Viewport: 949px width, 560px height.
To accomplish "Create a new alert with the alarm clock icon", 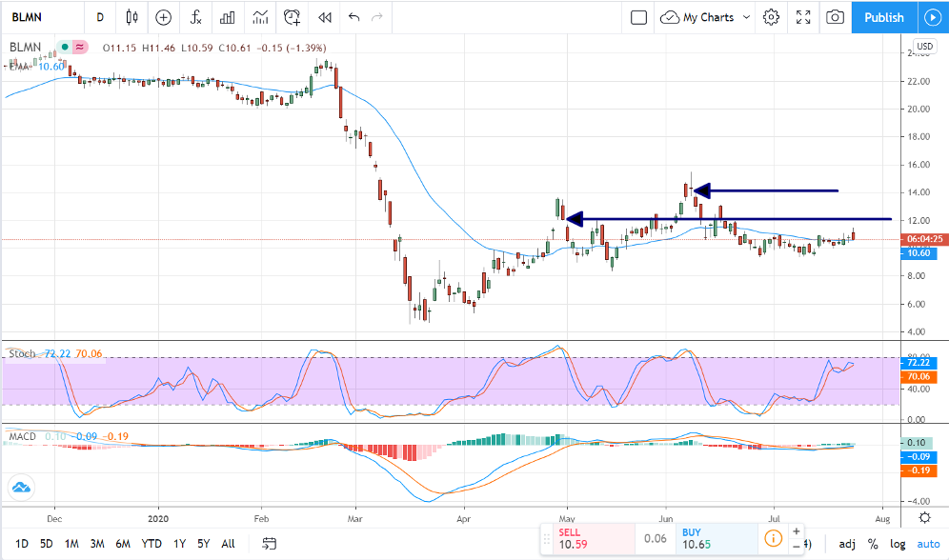I will [293, 17].
